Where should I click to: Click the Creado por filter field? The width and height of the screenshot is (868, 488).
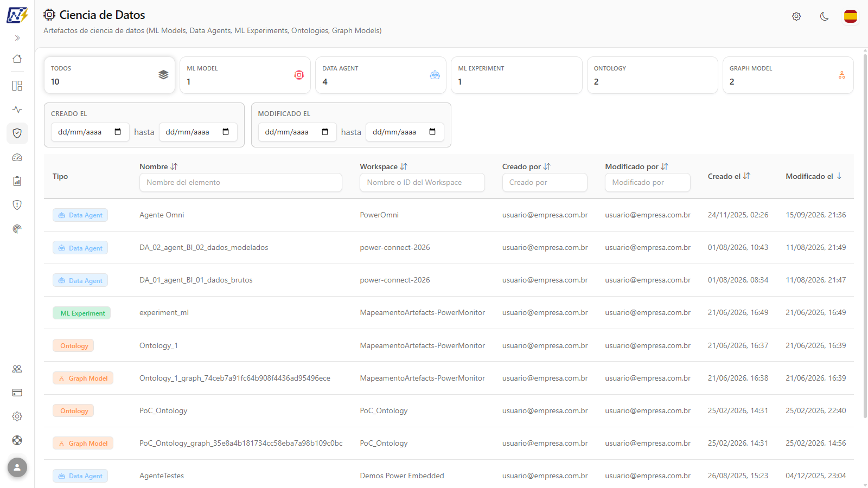[545, 182]
